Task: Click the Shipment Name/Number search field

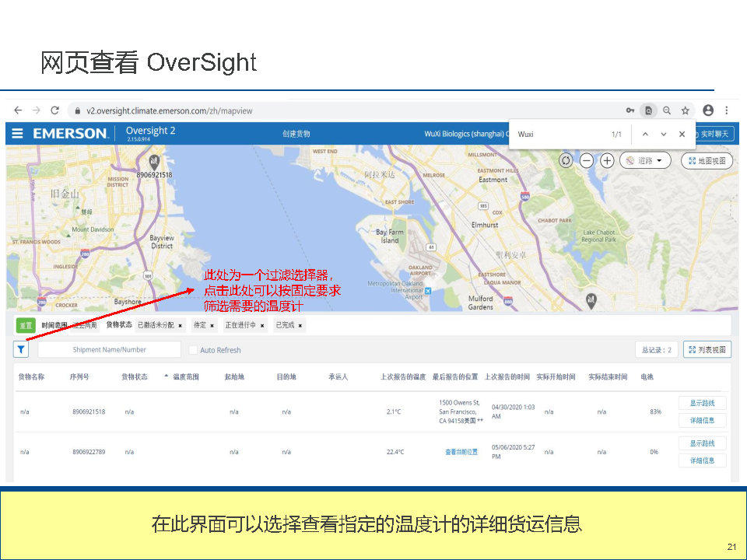Action: [110, 349]
